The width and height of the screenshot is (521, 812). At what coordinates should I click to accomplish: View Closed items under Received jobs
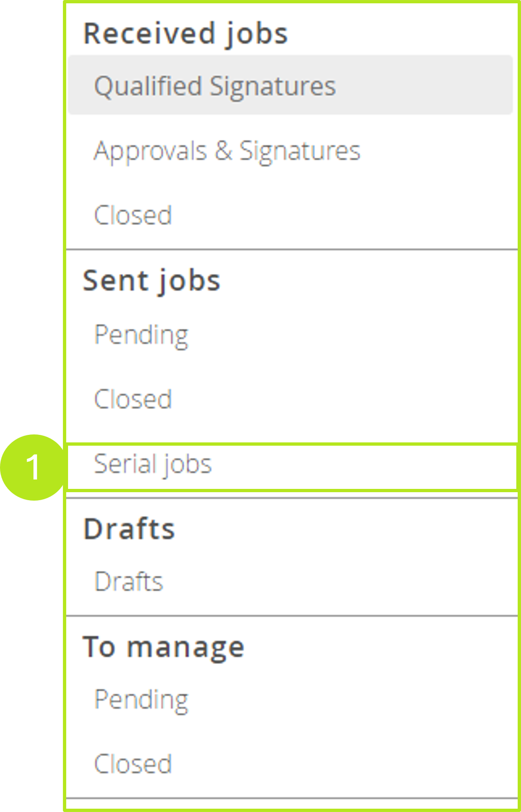click(133, 215)
